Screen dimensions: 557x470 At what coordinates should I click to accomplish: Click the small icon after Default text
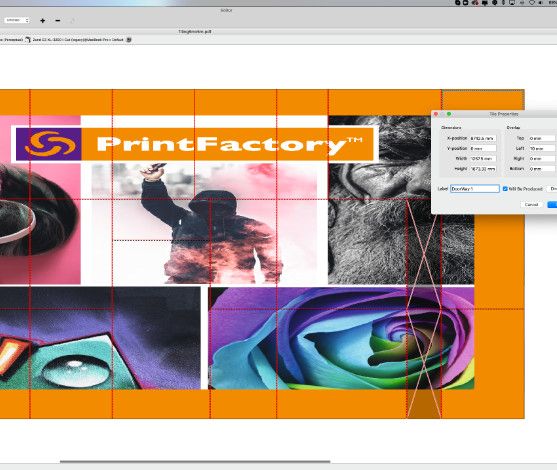129,39
